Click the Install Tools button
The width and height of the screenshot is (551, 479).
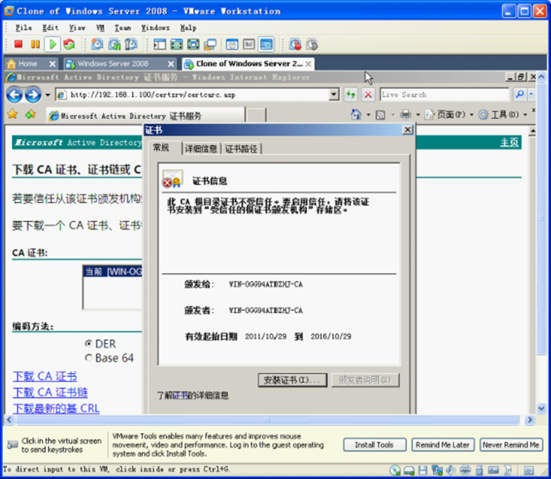pyautogui.click(x=374, y=445)
